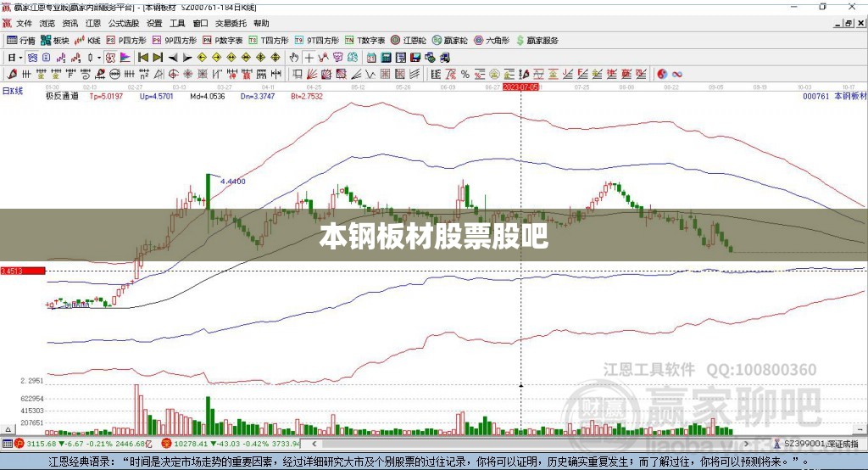Open the 六角形 tool
Image resolution: width=868 pixels, height=470 pixels.
[x=492, y=41]
